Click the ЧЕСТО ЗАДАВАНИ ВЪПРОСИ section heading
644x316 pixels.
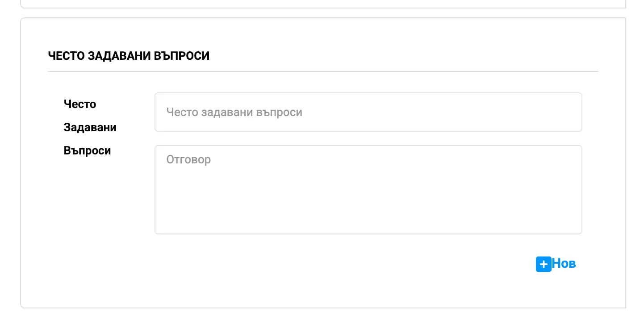(129, 55)
